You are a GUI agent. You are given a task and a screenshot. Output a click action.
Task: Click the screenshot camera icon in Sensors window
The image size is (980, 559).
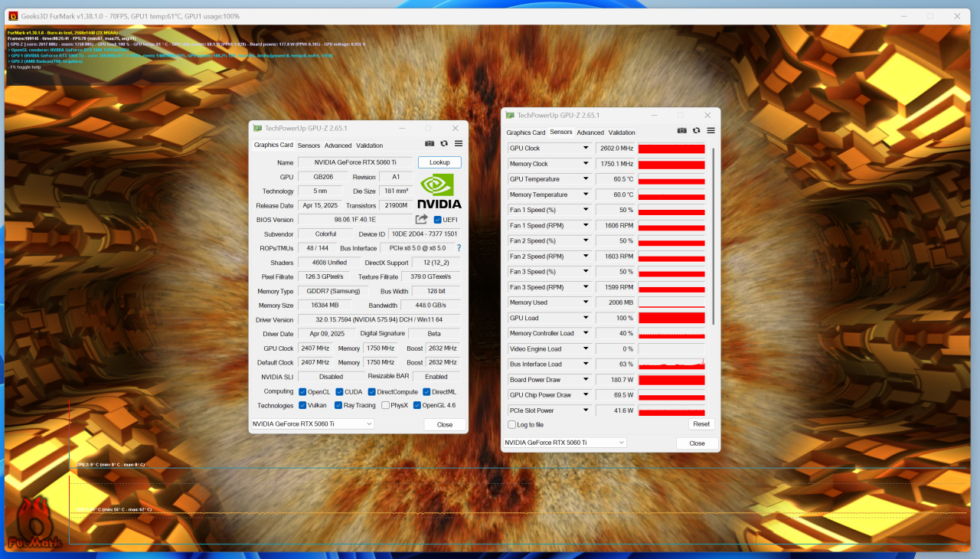coord(682,130)
